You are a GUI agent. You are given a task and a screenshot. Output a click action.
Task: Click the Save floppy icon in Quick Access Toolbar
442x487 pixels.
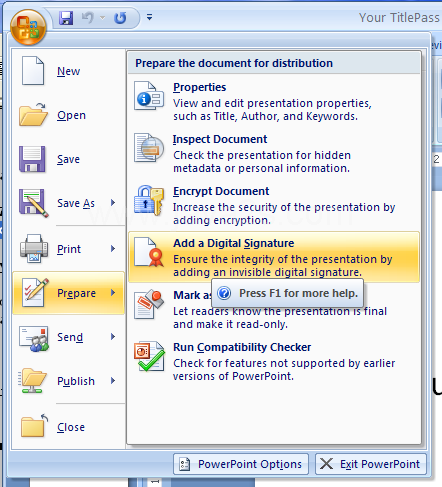point(66,18)
